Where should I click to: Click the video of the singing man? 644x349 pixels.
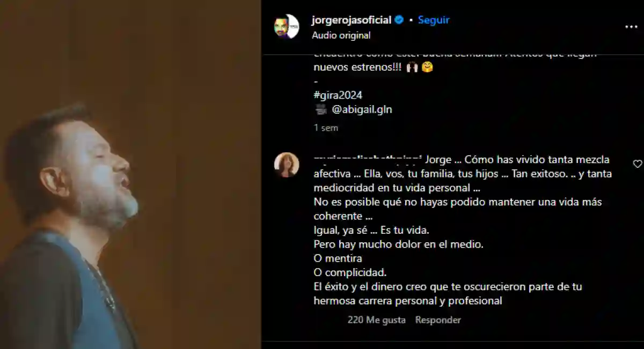click(130, 174)
